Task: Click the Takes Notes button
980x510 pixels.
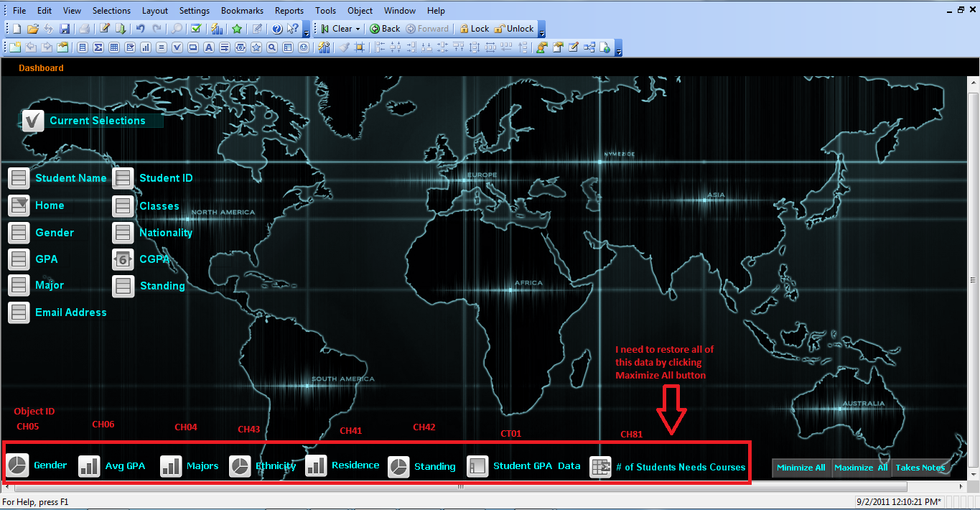Action: (920, 468)
